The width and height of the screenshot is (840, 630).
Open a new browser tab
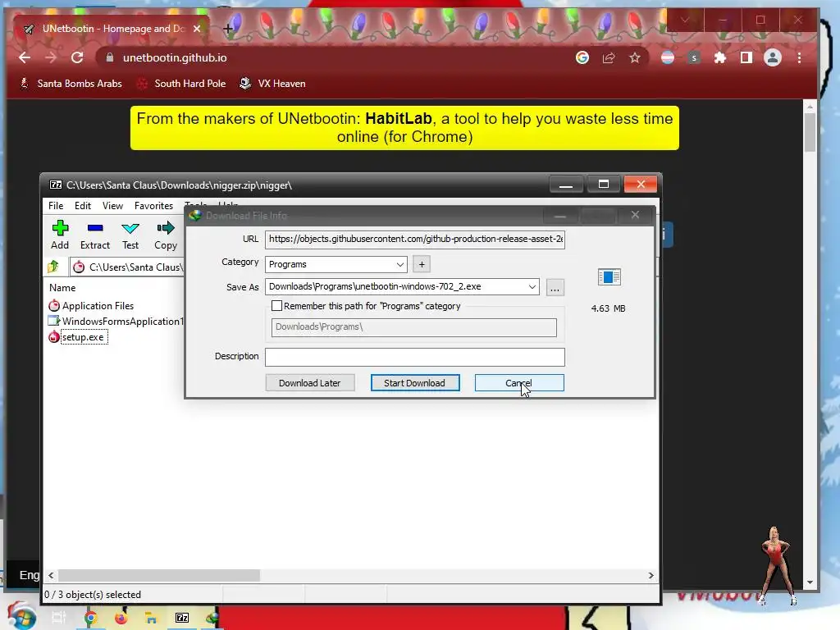[x=228, y=29]
